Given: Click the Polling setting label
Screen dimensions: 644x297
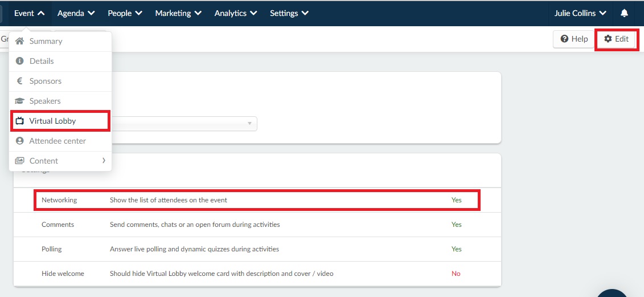Looking at the screenshot, I should [51, 249].
